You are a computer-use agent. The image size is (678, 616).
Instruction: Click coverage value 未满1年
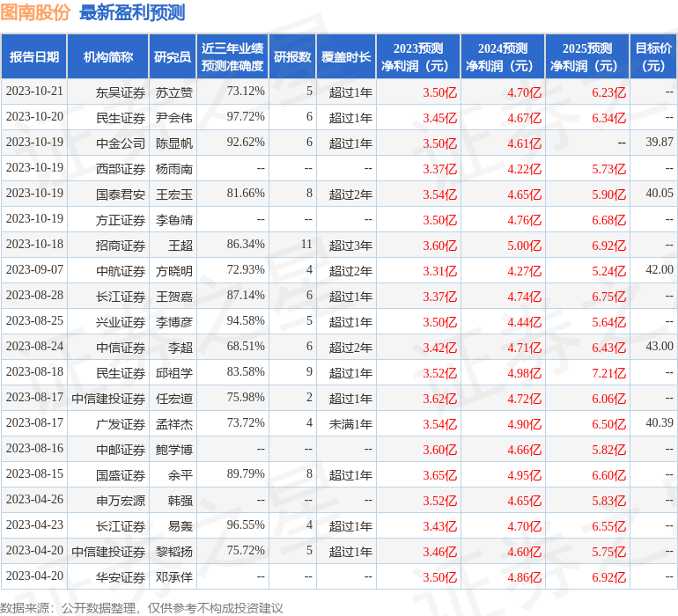click(x=350, y=424)
